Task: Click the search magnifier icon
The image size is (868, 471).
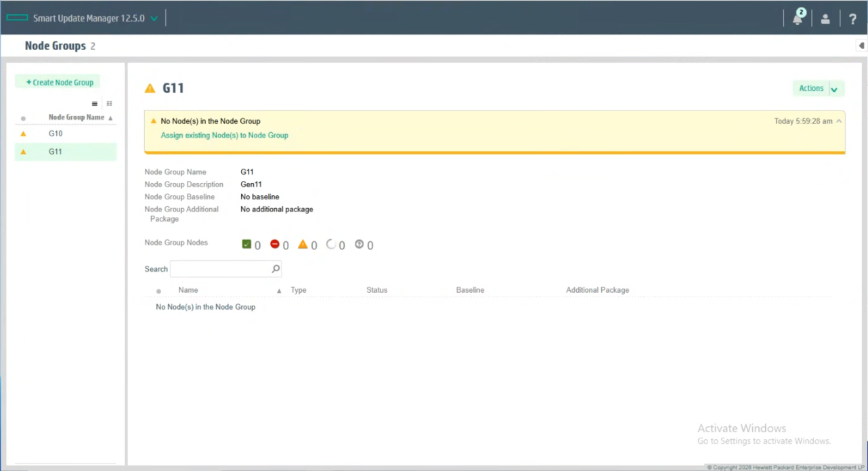Action: click(x=276, y=269)
